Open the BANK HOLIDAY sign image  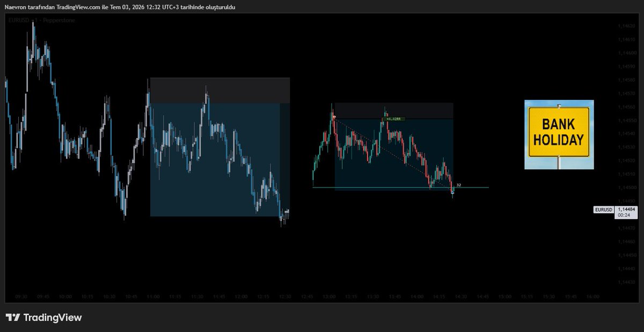pyautogui.click(x=559, y=134)
